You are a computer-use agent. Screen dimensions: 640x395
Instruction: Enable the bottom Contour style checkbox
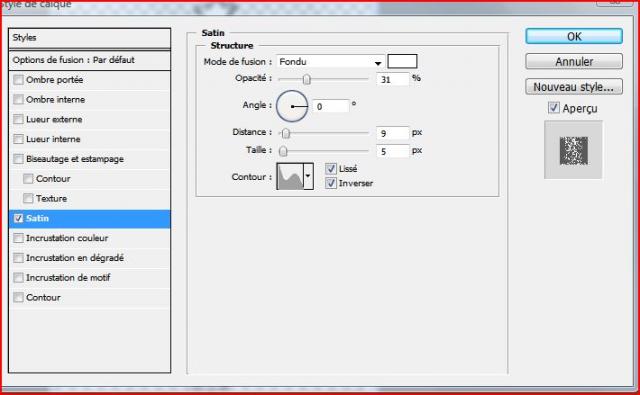click(18, 297)
